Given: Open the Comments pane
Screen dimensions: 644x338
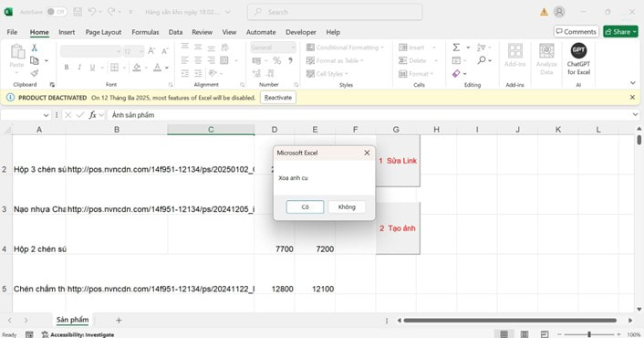Looking at the screenshot, I should coord(576,32).
